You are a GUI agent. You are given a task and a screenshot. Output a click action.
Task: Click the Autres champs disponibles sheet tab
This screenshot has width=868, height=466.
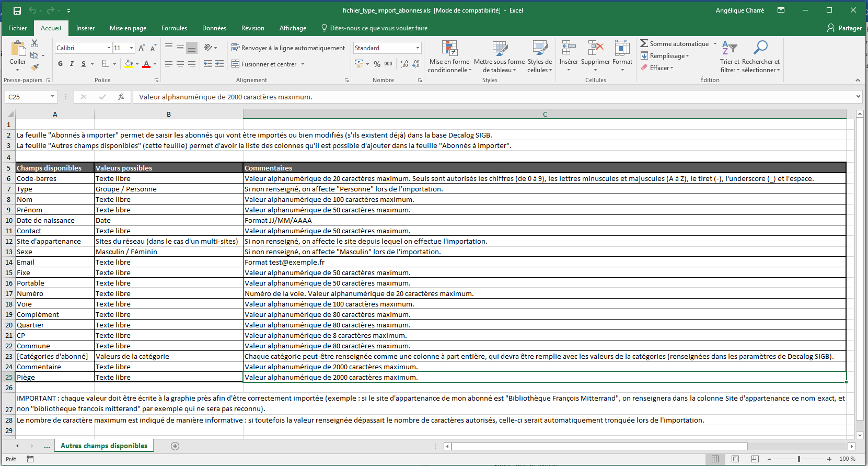[104, 446]
